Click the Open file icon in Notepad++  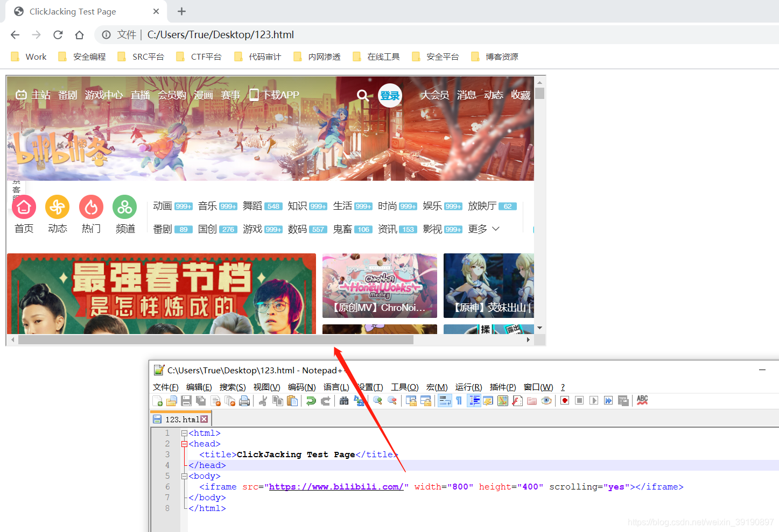pos(172,401)
